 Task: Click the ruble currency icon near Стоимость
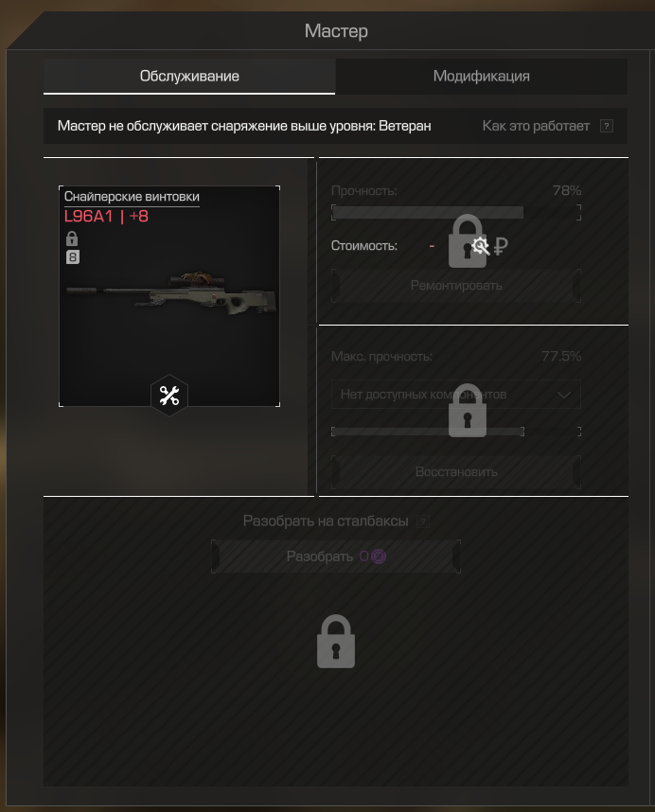pyautogui.click(x=501, y=246)
